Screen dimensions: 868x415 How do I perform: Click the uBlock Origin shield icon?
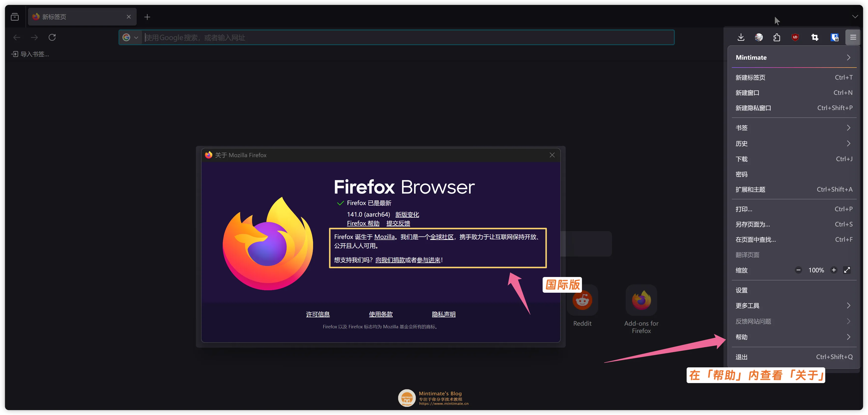tap(795, 37)
